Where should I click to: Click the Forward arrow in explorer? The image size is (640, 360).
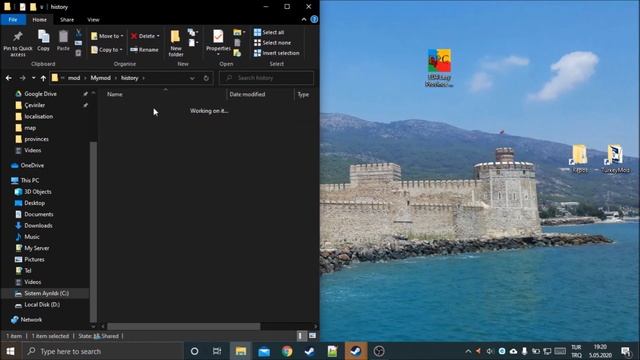click(22, 78)
